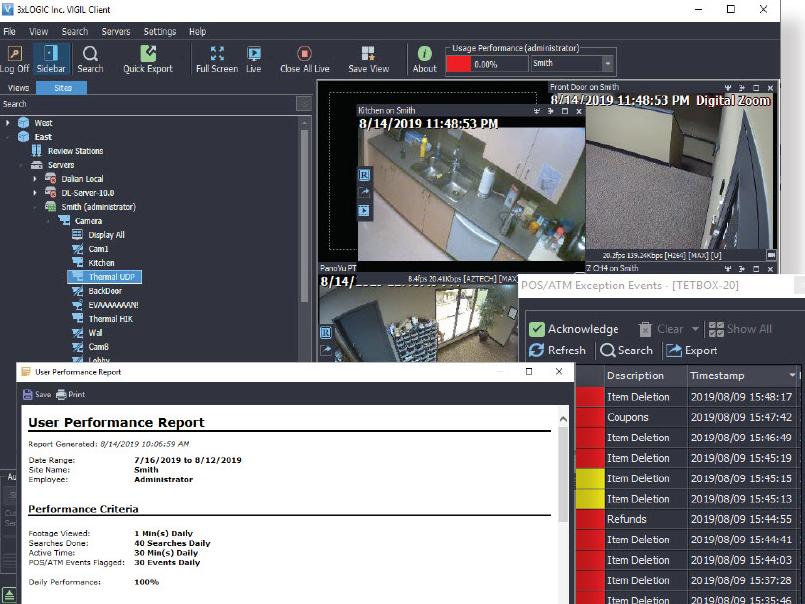Select Thermal HIK camera in tree
805x604 pixels.
[x=110, y=319]
